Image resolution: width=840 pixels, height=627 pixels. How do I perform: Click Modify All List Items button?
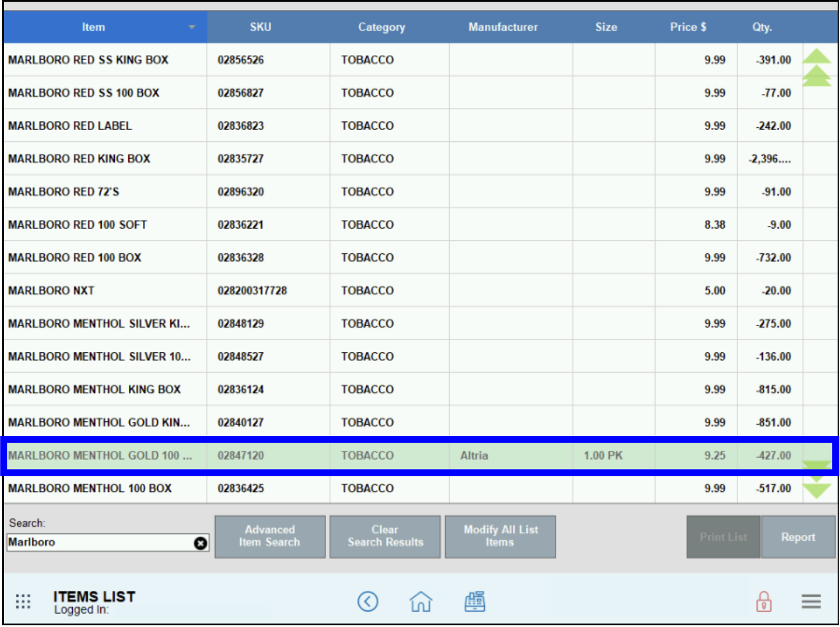[x=501, y=536]
